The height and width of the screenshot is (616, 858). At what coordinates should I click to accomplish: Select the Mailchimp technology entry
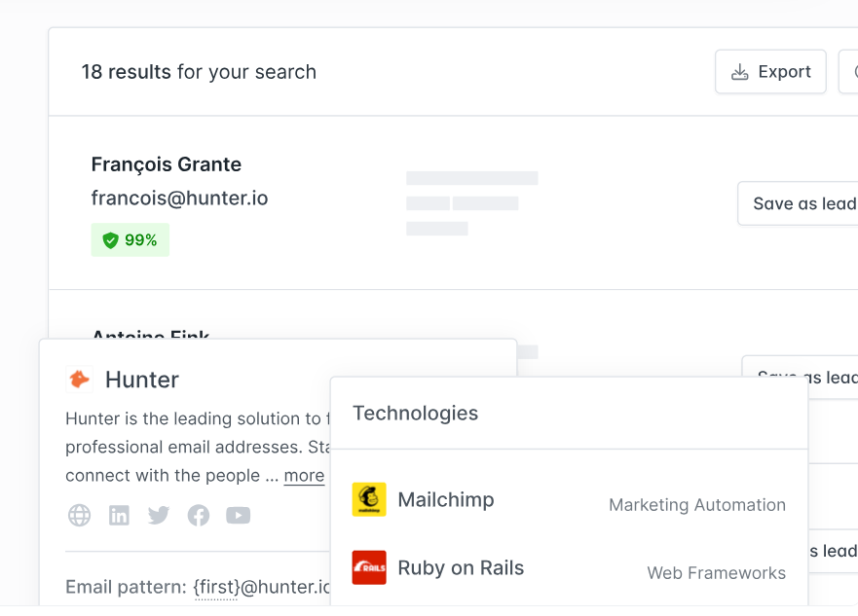point(569,499)
